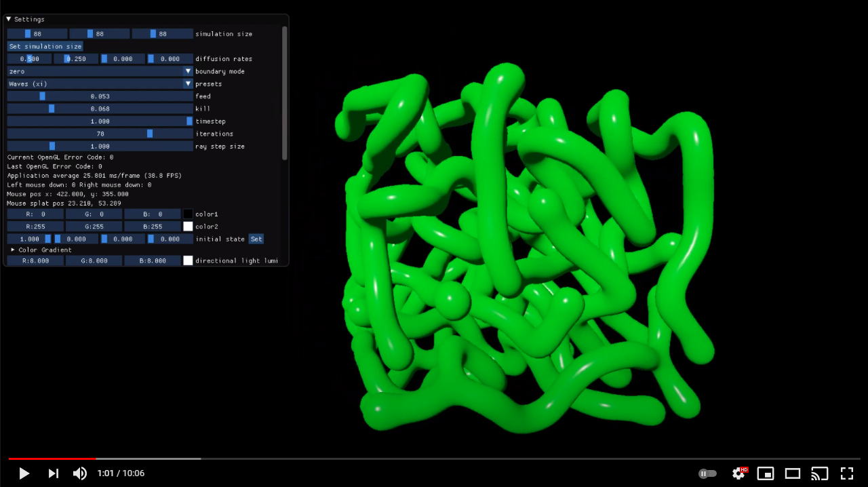Open the directional light color swatch
The height and width of the screenshot is (487, 868).
click(x=188, y=260)
